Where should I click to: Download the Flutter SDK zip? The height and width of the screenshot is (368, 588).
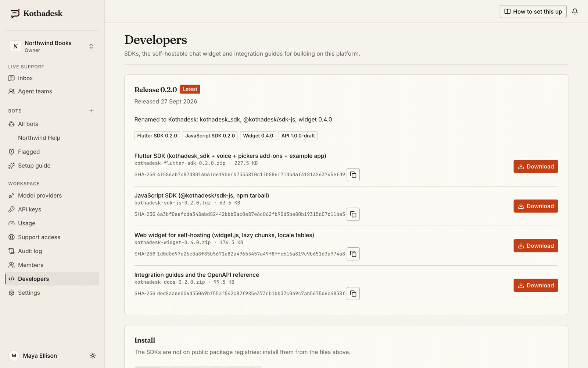pos(535,166)
